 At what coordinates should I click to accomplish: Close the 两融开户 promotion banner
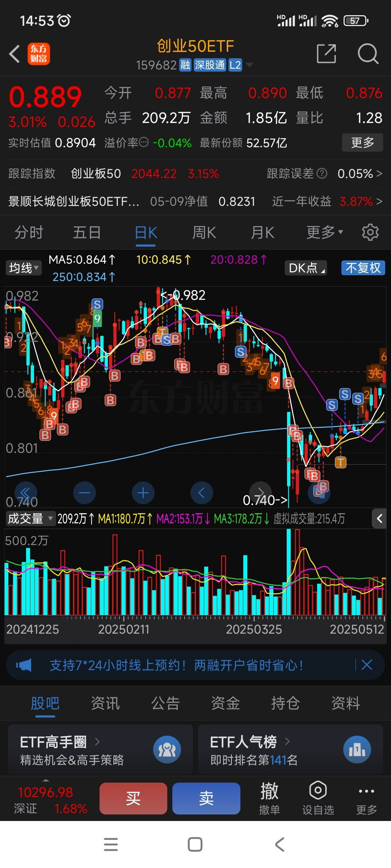367,665
